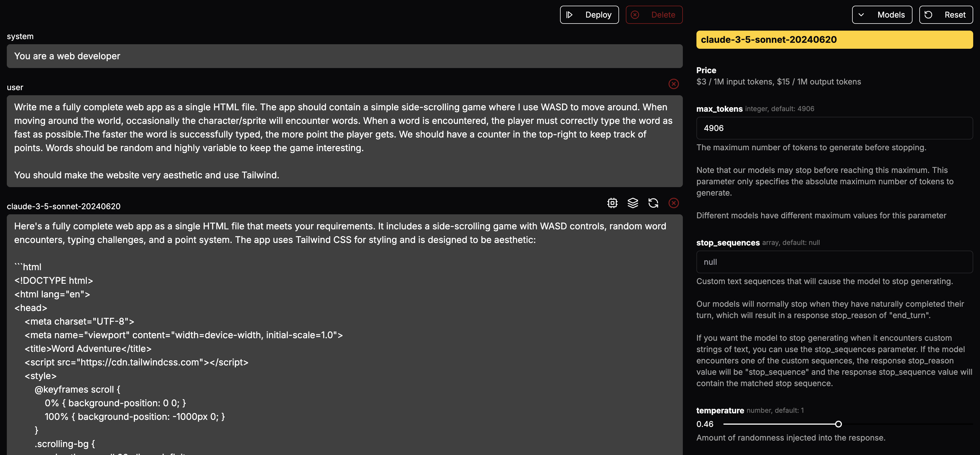Open the Models dropdown

tap(882, 15)
